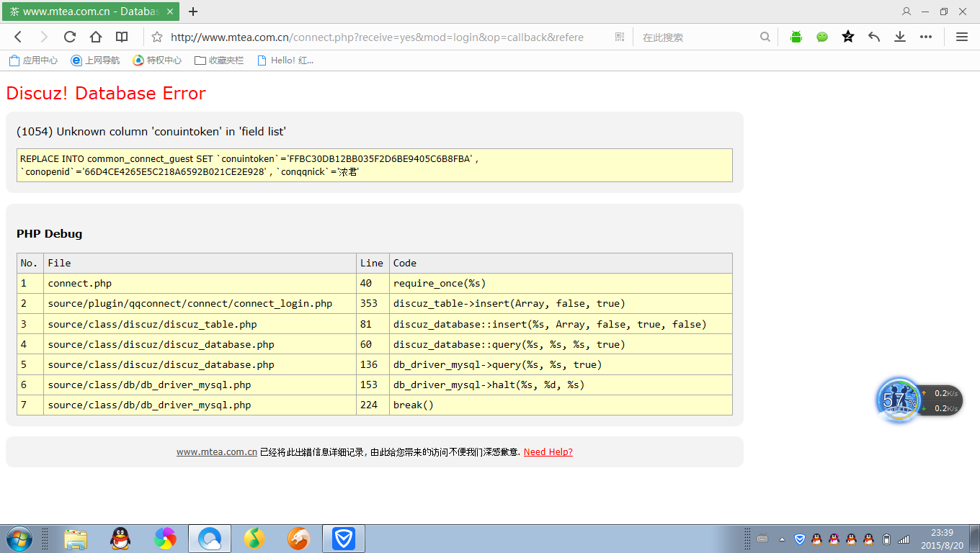The height and width of the screenshot is (553, 980).
Task: Focus the address bar URL field
Action: (x=377, y=37)
